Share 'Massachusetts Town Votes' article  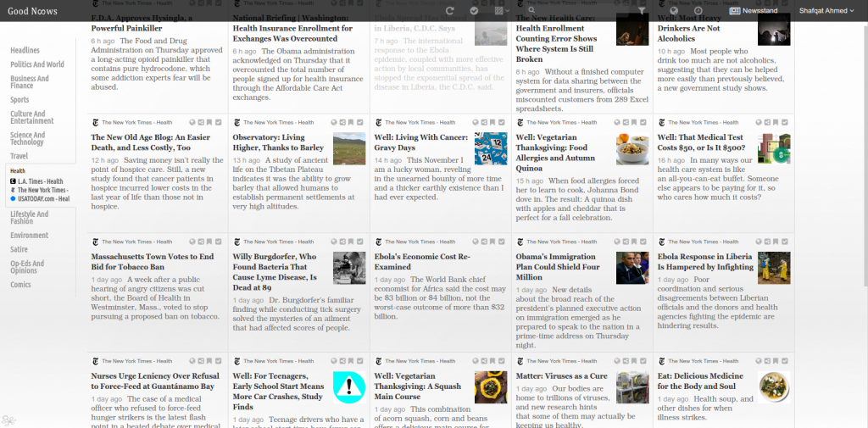tap(201, 242)
